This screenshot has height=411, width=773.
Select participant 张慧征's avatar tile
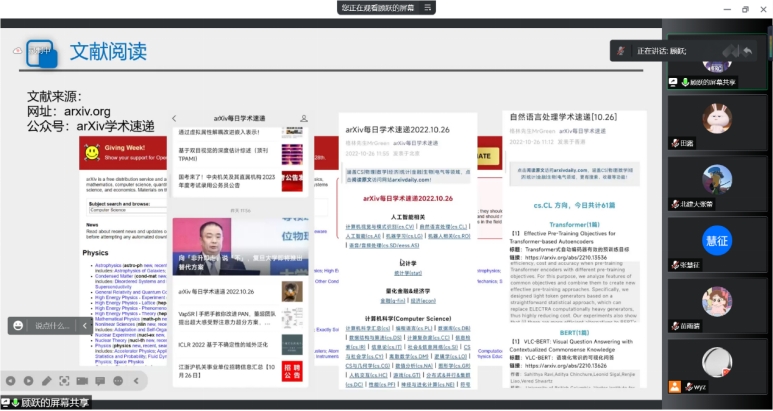[x=717, y=240]
